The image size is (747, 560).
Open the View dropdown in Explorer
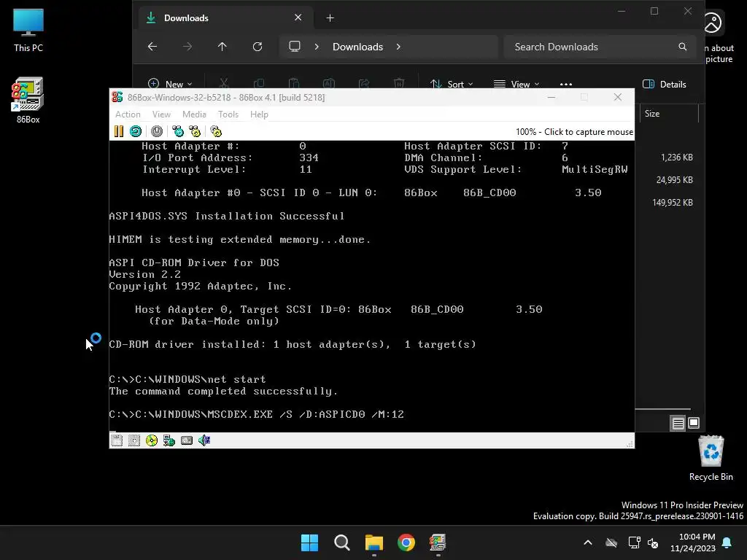[x=516, y=84]
